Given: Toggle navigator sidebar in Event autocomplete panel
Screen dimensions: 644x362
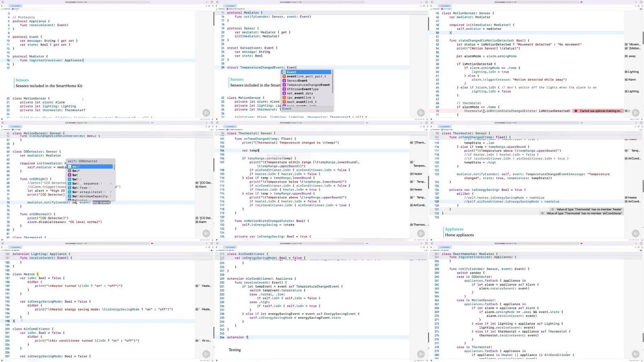Looking at the screenshot, I should point(218,2).
